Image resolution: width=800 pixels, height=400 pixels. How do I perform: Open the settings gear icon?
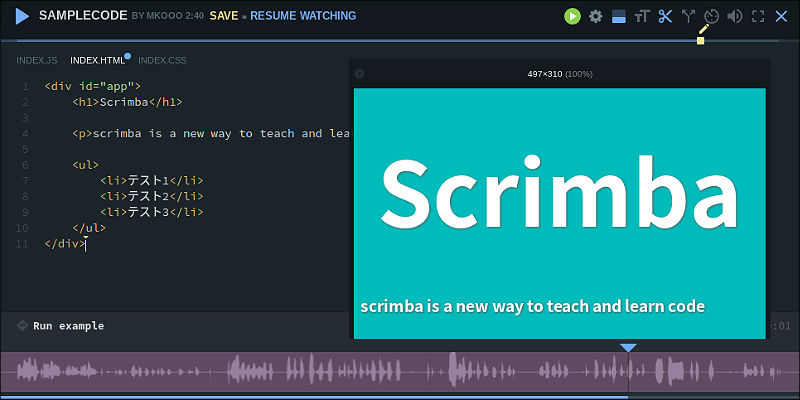pyautogui.click(x=595, y=16)
